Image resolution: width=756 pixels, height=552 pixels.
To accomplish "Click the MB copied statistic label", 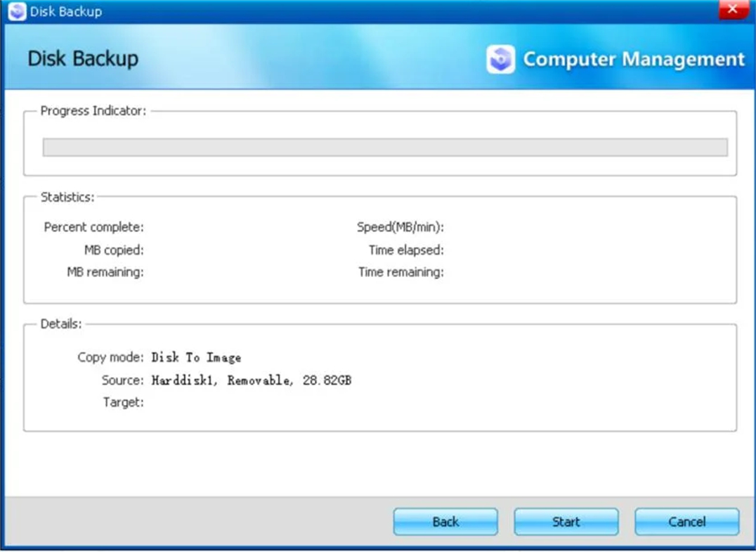I will (114, 250).
